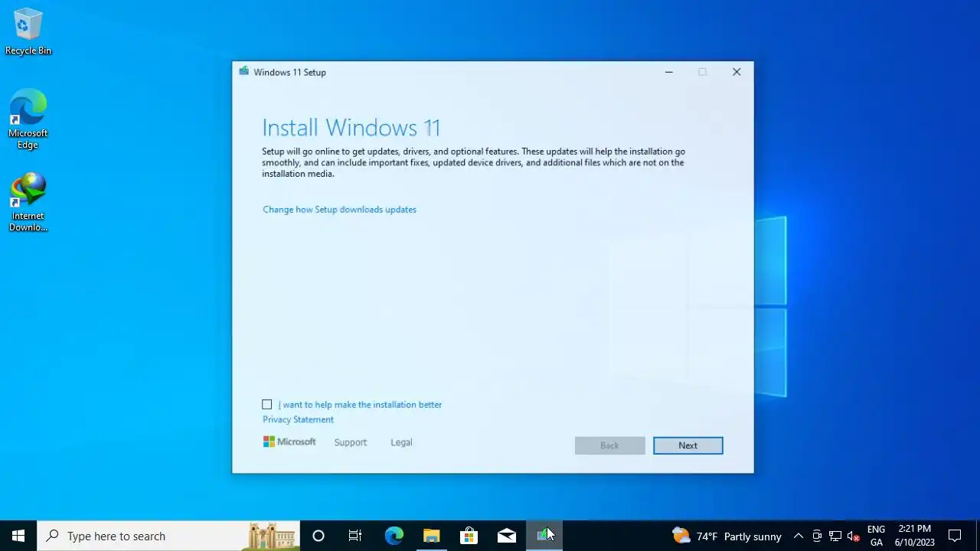The image size is (980, 551).
Task: Click the Next button
Action: click(688, 445)
